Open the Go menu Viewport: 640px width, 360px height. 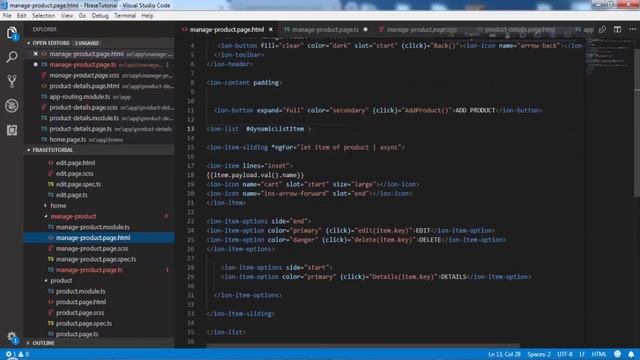click(82, 16)
